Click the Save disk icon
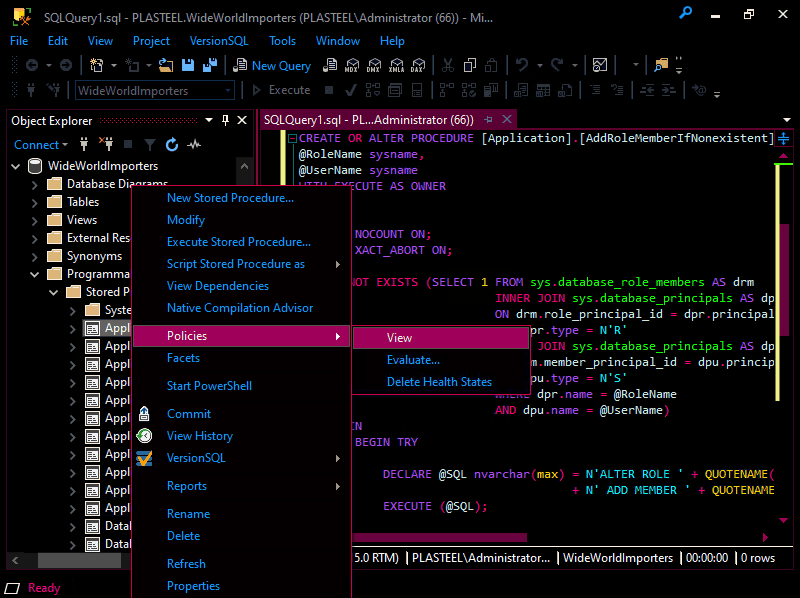Viewport: 800px width, 598px height. (188, 65)
